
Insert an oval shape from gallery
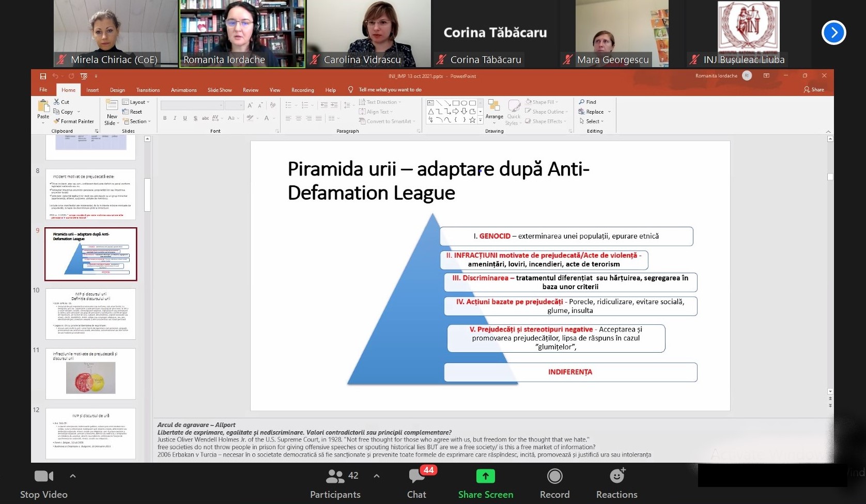464,103
